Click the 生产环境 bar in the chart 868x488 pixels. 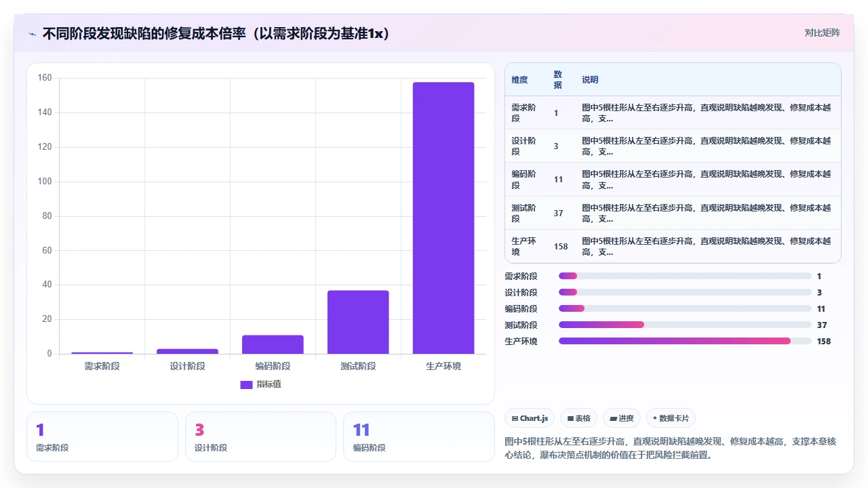pos(443,218)
